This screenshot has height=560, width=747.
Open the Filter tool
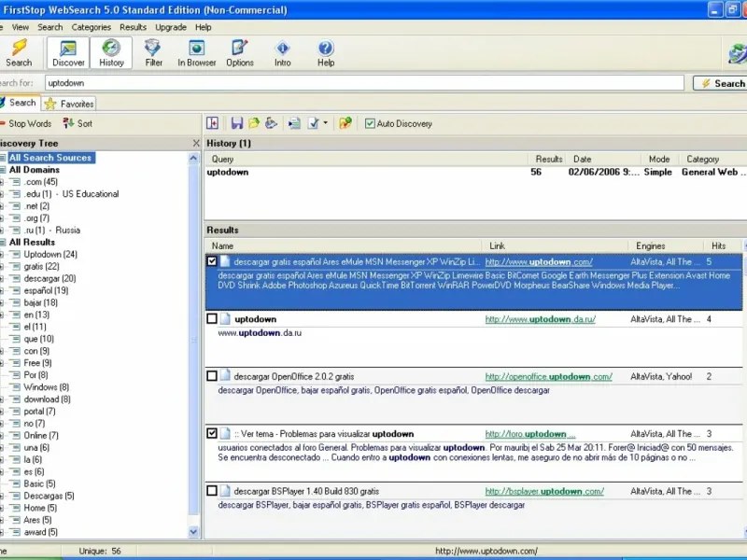tap(153, 53)
